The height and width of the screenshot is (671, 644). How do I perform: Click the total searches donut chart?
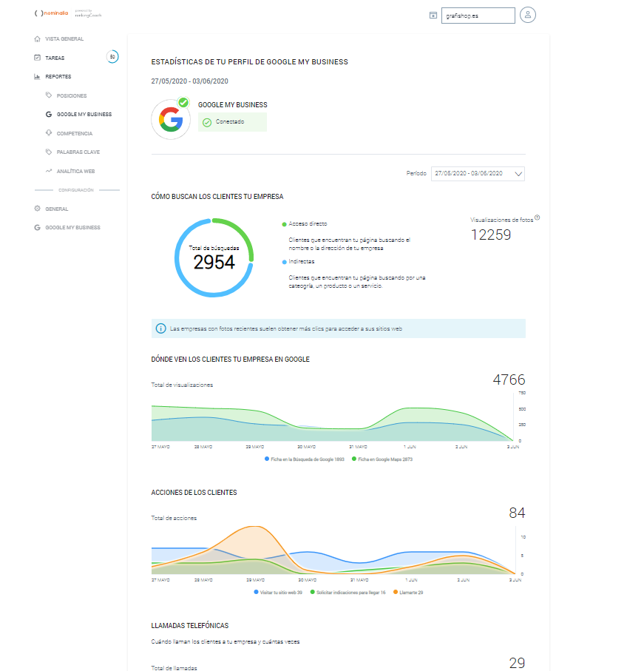214,257
